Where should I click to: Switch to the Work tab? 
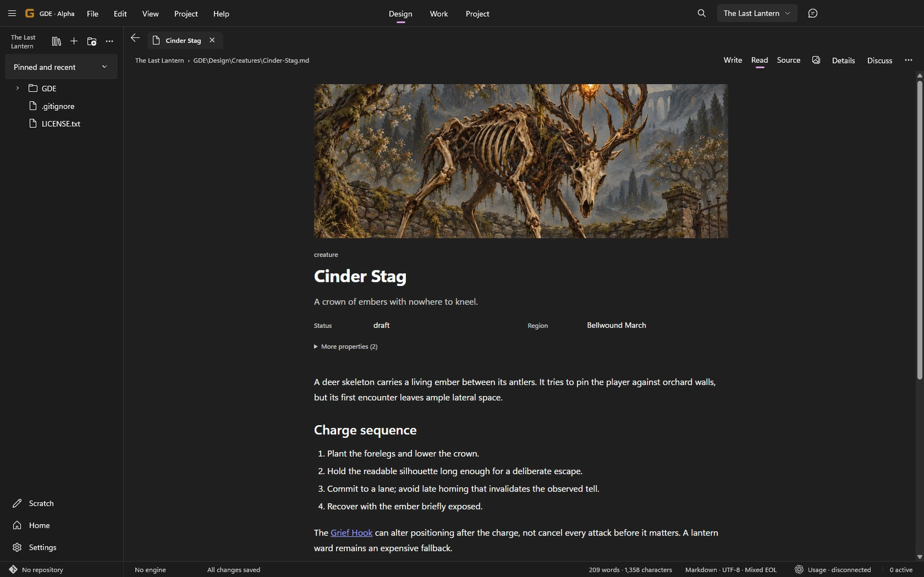439,14
